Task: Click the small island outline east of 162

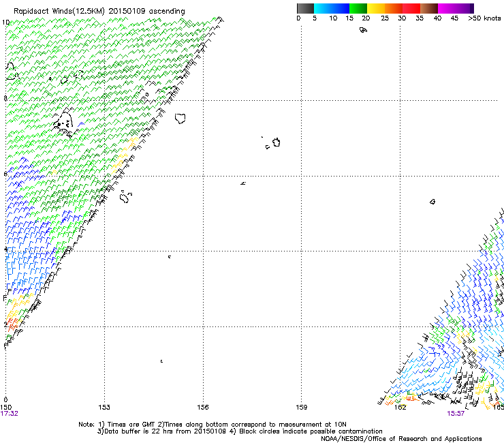Action: click(x=432, y=202)
